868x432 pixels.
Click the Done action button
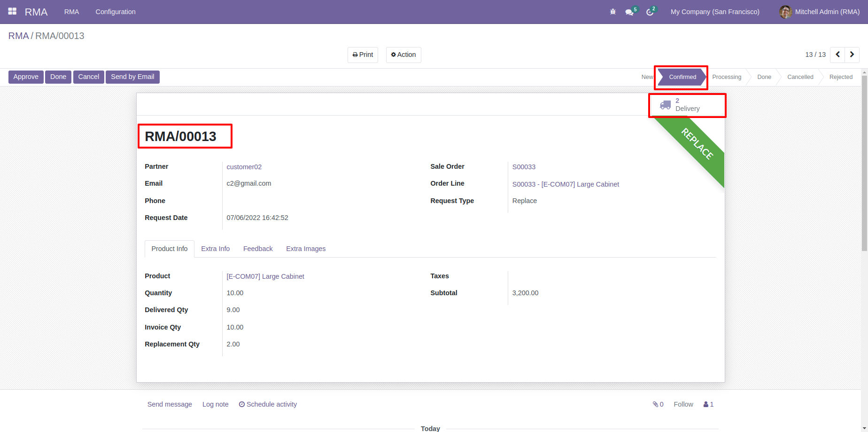click(x=58, y=77)
